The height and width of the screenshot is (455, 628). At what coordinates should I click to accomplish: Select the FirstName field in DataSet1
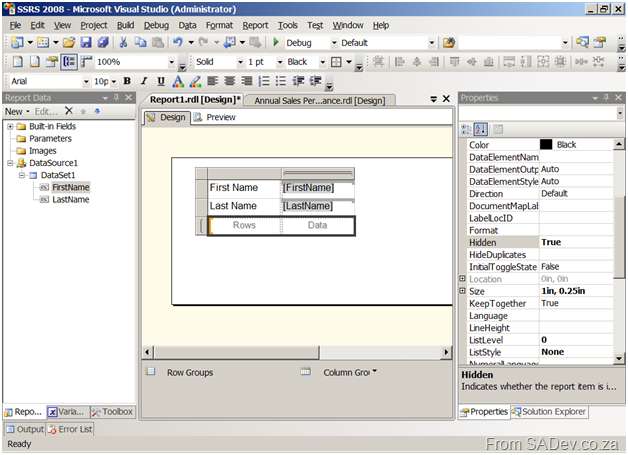coord(71,187)
